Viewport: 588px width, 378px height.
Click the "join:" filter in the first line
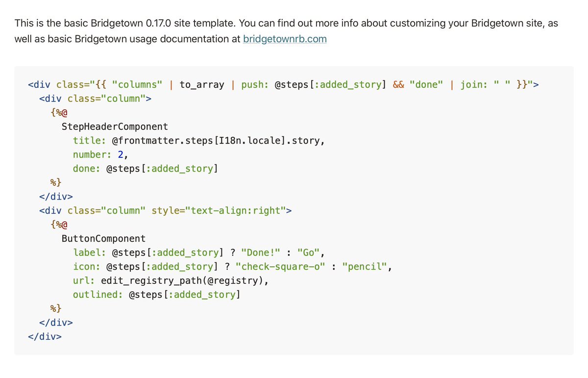click(474, 85)
